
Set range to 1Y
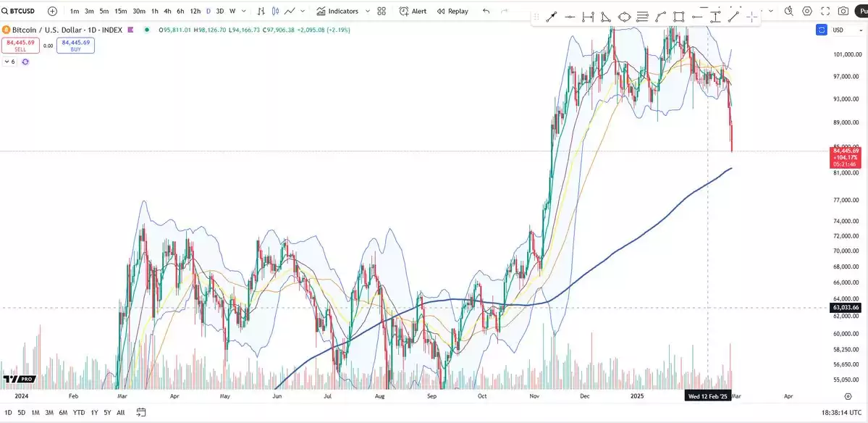tap(94, 412)
